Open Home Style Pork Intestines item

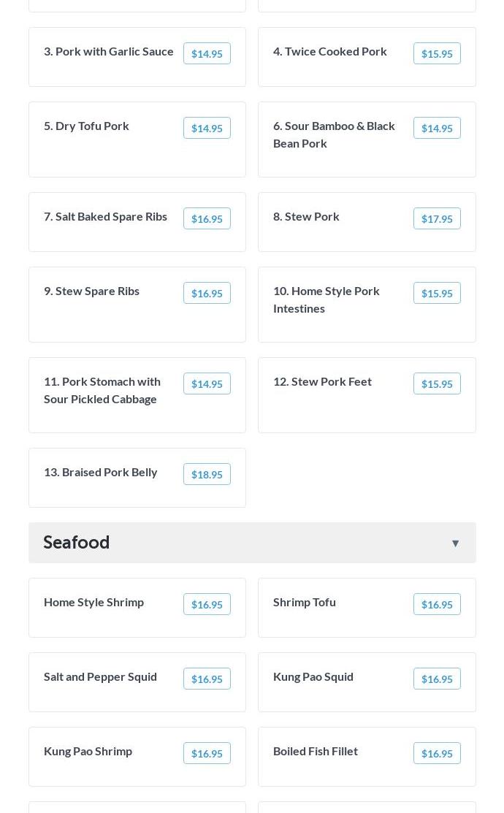tap(327, 299)
